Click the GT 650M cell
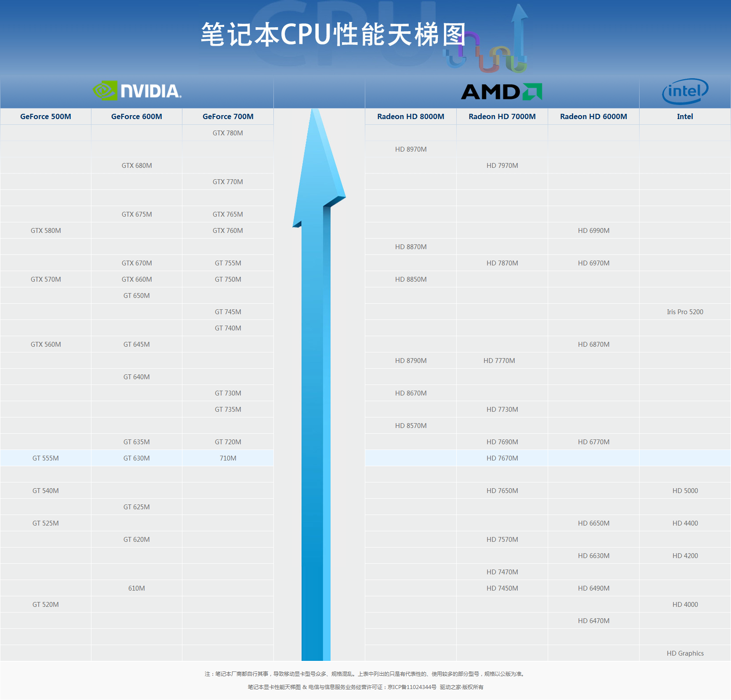731x700 pixels. [x=137, y=296]
